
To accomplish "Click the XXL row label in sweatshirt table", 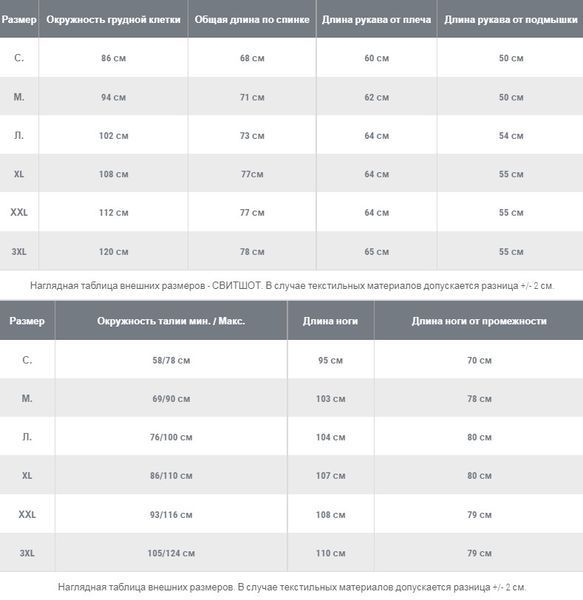I will click(19, 212).
